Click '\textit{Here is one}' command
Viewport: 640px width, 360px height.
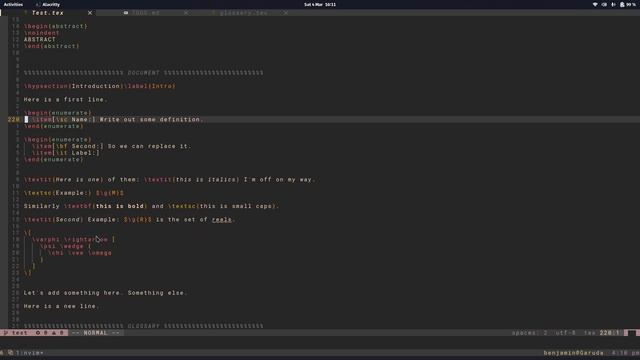[64, 180]
